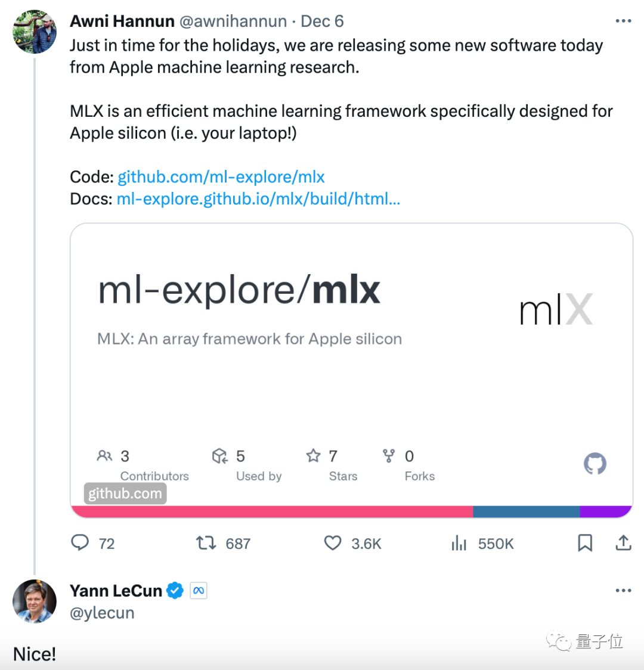This screenshot has height=670, width=644.
Task: Open more options for Yann LeCun's tweet
Action: pyautogui.click(x=623, y=591)
